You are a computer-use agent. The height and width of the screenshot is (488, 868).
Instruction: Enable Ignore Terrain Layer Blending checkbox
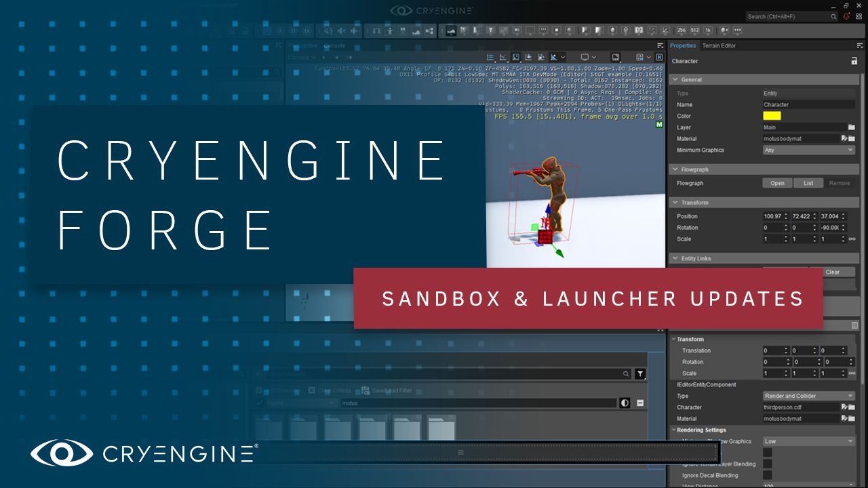pos(768,464)
